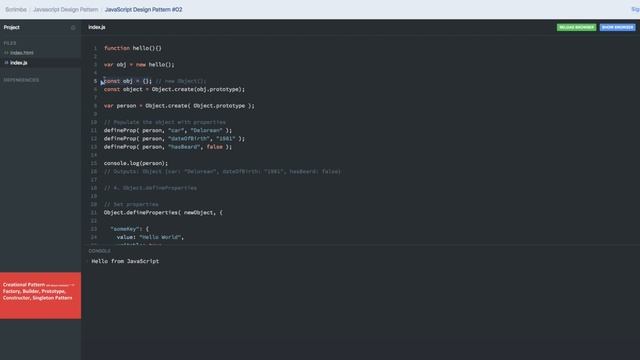640x360 pixels.
Task: Open the Javascript Design Pattern breadcrumb
Action: pos(66,9)
